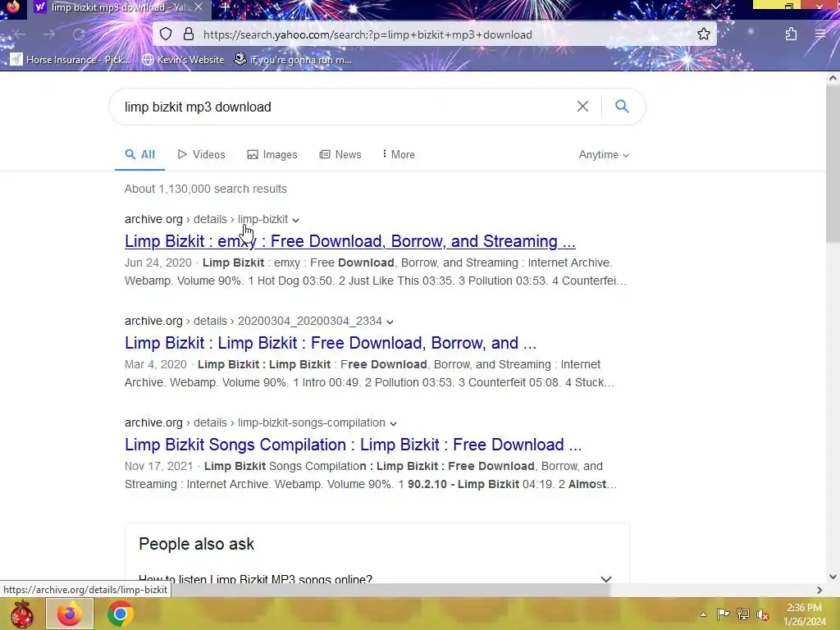Open the taskbar clock showing 2:36 PM
840x630 pixels.
coord(805,614)
